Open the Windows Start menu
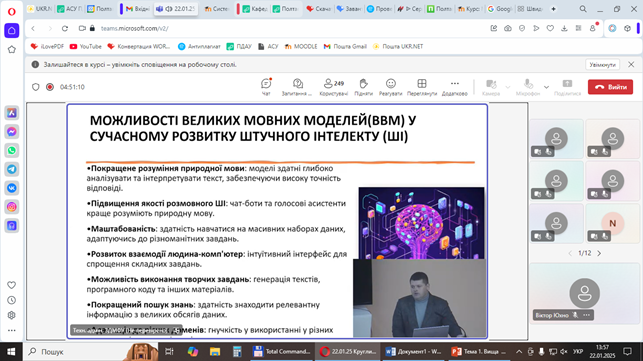Screen dimensions: 643x361 11,352
